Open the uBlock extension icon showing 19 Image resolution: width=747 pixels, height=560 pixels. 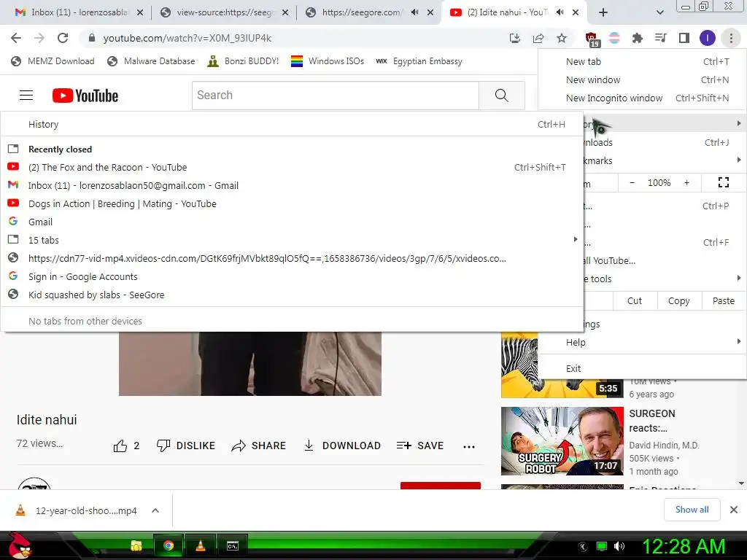592,39
